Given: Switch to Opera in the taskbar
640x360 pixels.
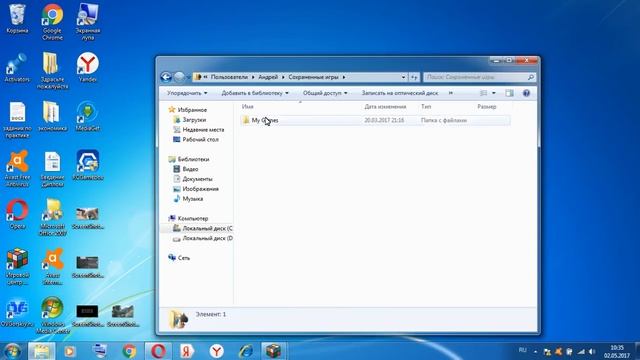Looking at the screenshot, I should pyautogui.click(x=158, y=351).
